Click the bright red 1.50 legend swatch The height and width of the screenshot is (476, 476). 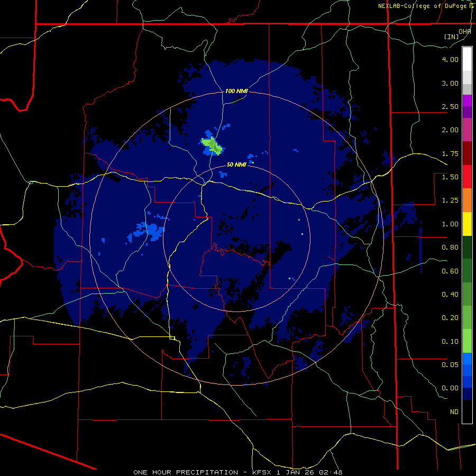(x=467, y=177)
